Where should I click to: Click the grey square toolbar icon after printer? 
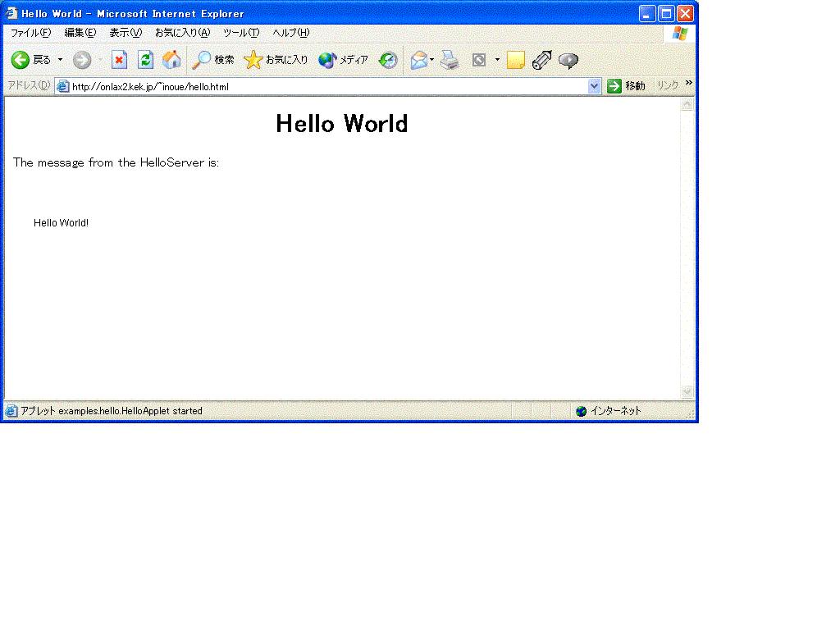click(x=479, y=60)
